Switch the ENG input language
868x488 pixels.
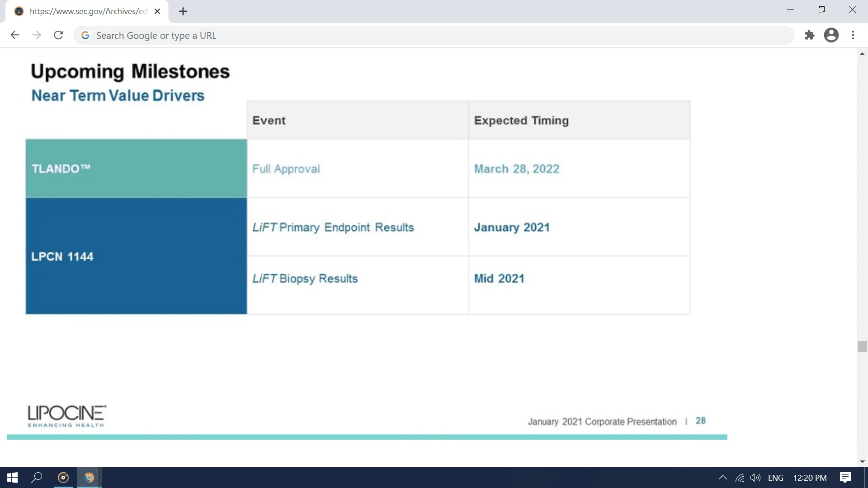[x=776, y=478]
